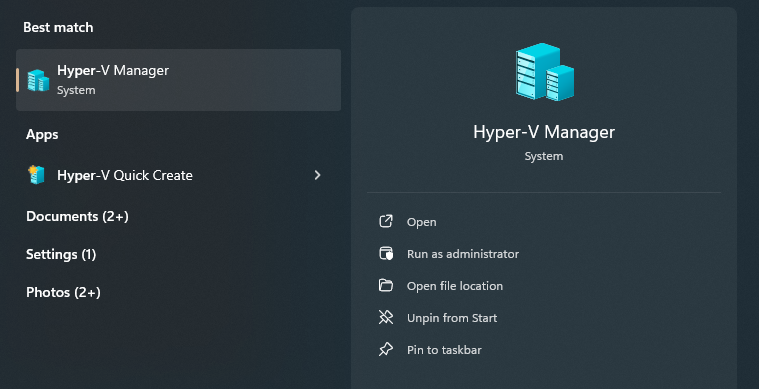Click the Open arrow icon
The image size is (759, 389).
pos(386,222)
